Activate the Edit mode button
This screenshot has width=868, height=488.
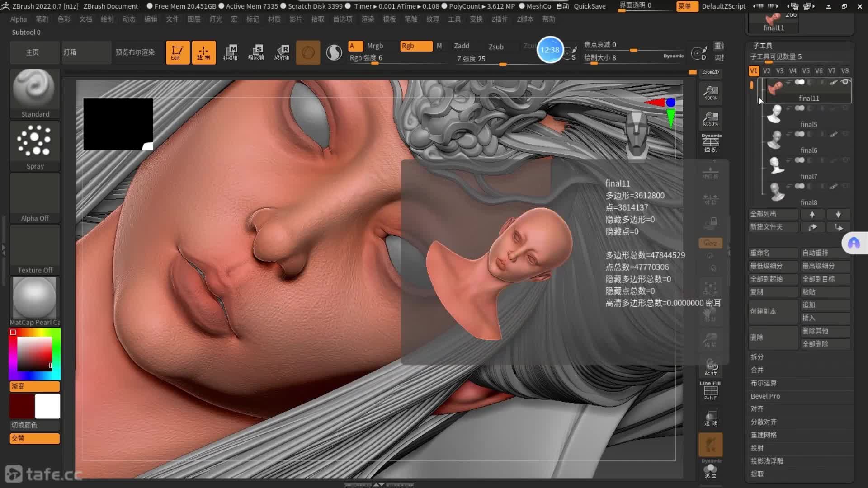[x=177, y=52]
